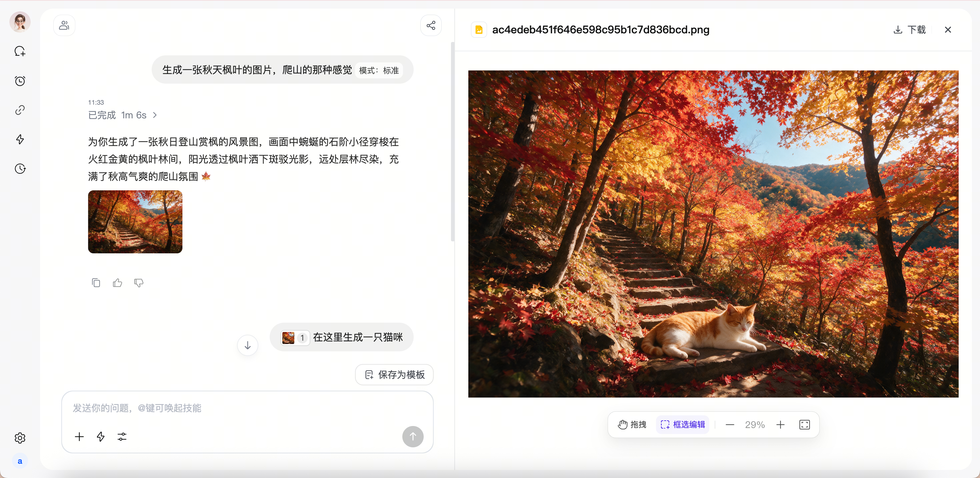Open the skills lightning icon in the input box
980x478 pixels.
100,437
